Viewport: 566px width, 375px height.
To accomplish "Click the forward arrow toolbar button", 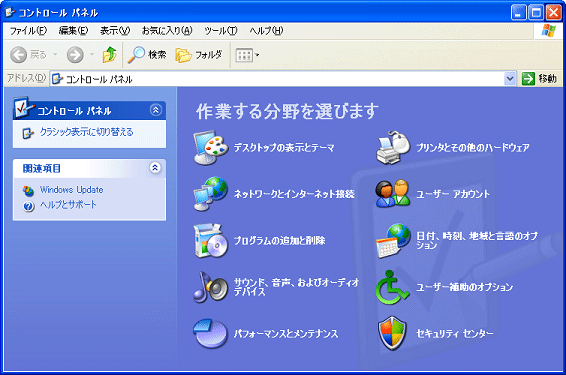I will pos(75,55).
